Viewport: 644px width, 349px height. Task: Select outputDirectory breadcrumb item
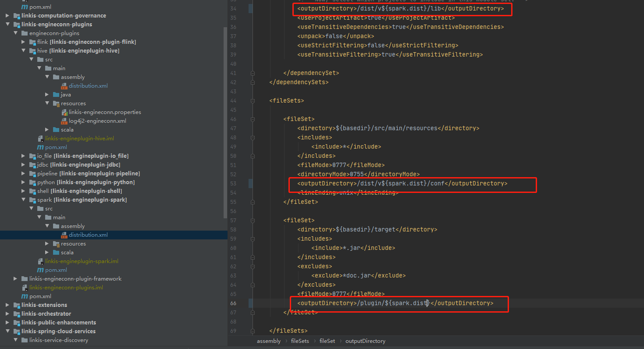(x=365, y=341)
